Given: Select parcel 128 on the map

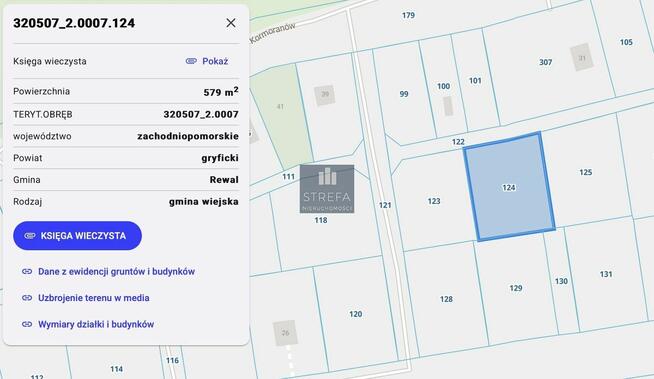Looking at the screenshot, I should (x=446, y=299).
